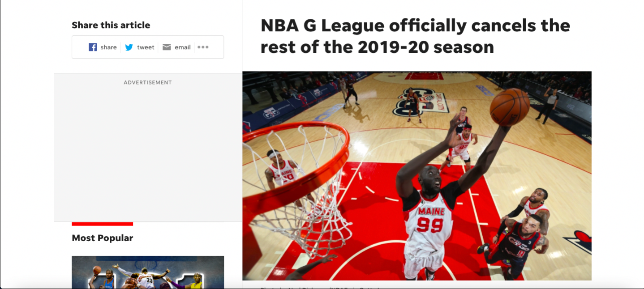
Task: Click the "Most Popular" section heading
Action: 103,238
